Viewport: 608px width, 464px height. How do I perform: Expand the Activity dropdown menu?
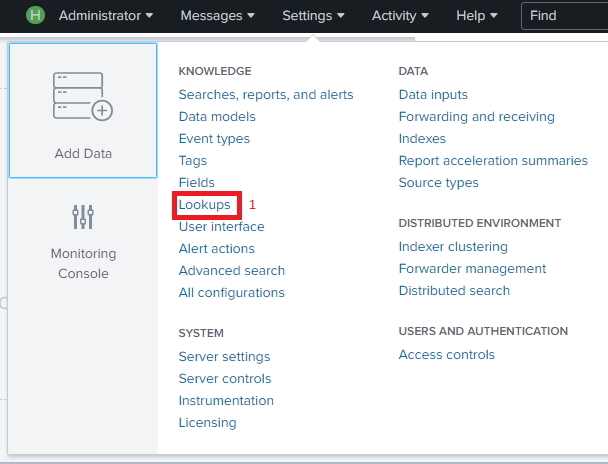pos(400,16)
